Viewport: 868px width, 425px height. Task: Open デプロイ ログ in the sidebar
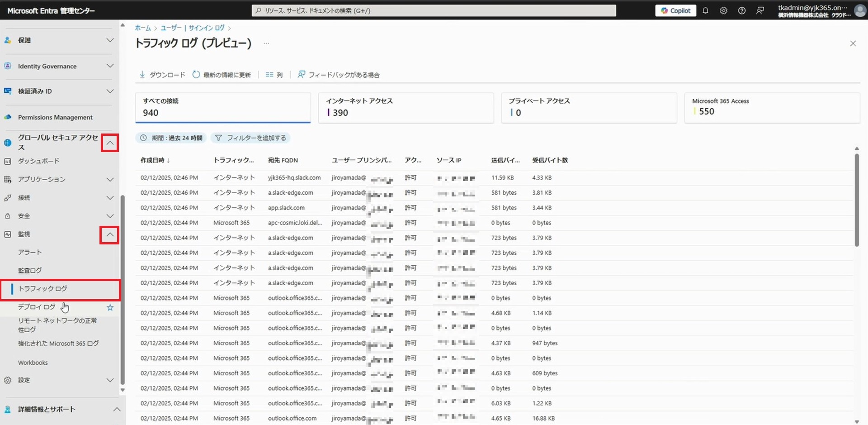37,307
